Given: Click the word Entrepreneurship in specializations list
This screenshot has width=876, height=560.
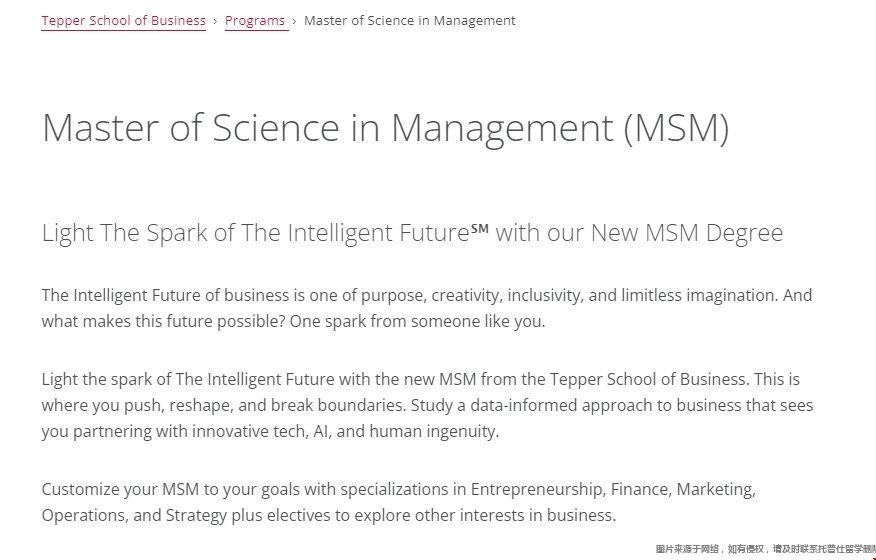Looking at the screenshot, I should [x=537, y=489].
